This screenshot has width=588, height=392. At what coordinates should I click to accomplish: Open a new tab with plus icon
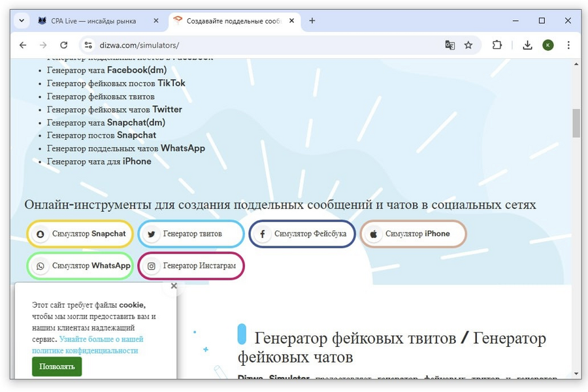tap(312, 21)
